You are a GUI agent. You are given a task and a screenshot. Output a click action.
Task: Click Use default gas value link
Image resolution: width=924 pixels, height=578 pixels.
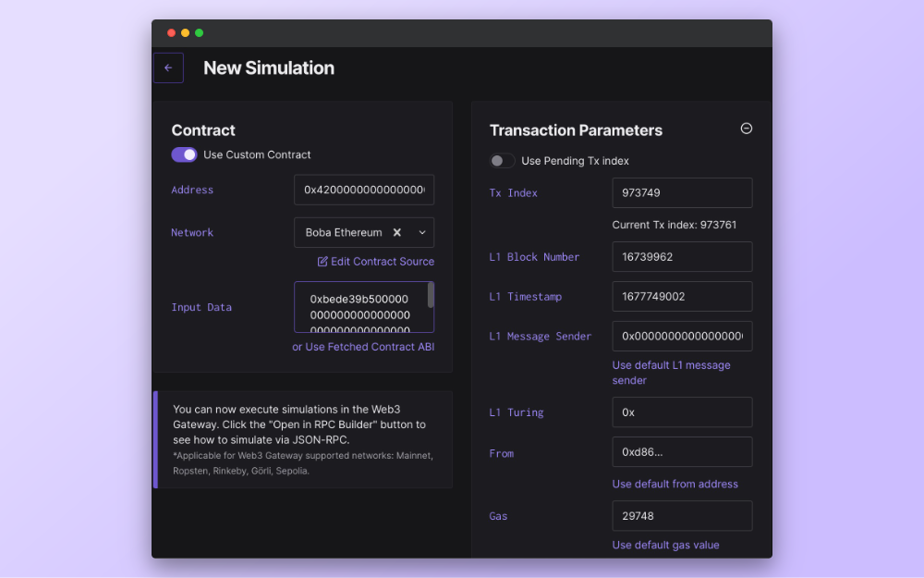click(x=665, y=545)
